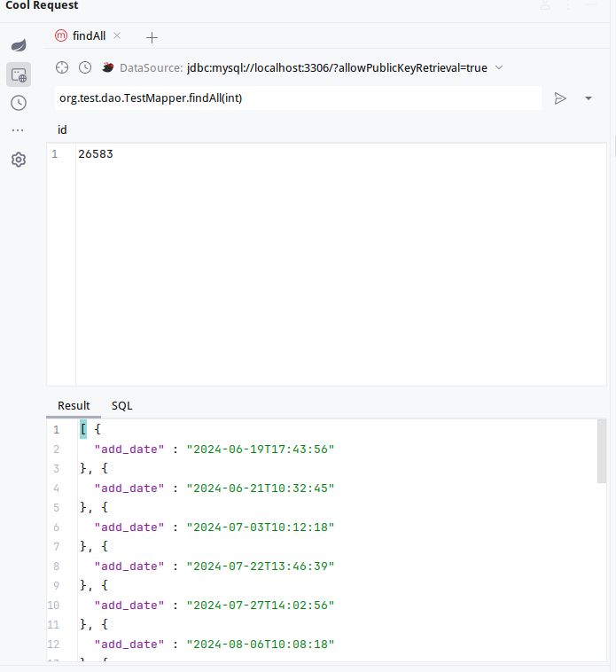This screenshot has width=616, height=672.
Task: Open the dropdown arrow next to send button
Action: (x=589, y=98)
